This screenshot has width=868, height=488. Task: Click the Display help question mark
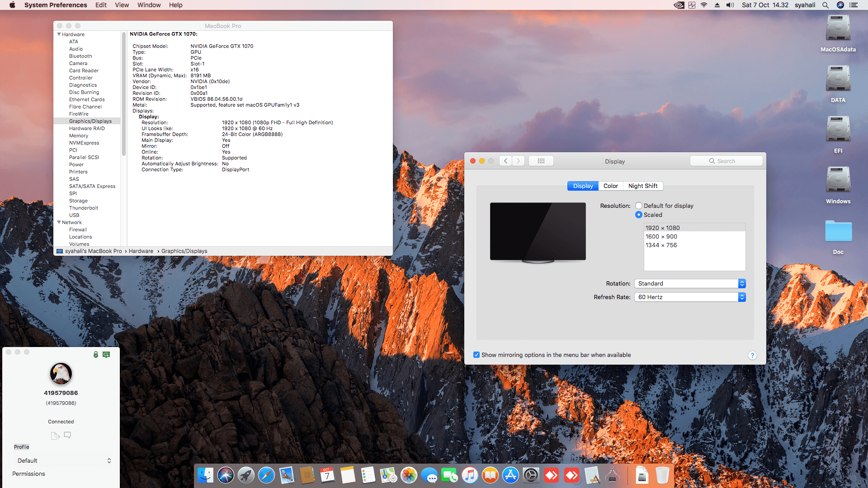click(752, 355)
